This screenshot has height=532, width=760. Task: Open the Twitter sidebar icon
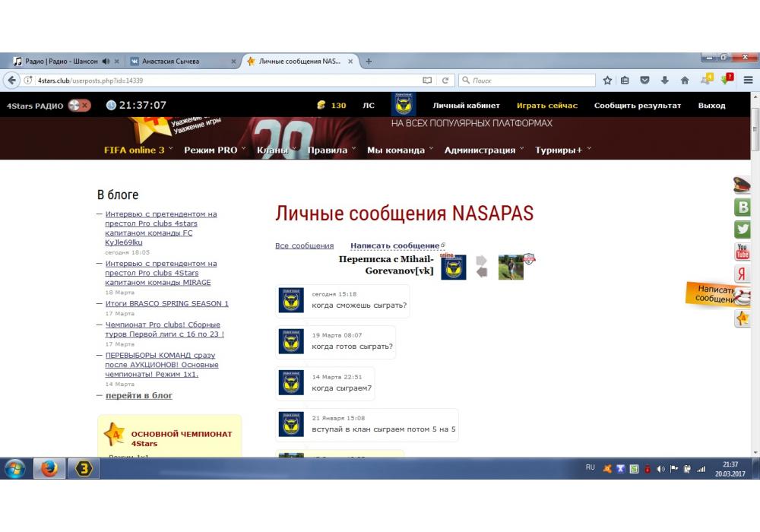[742, 229]
